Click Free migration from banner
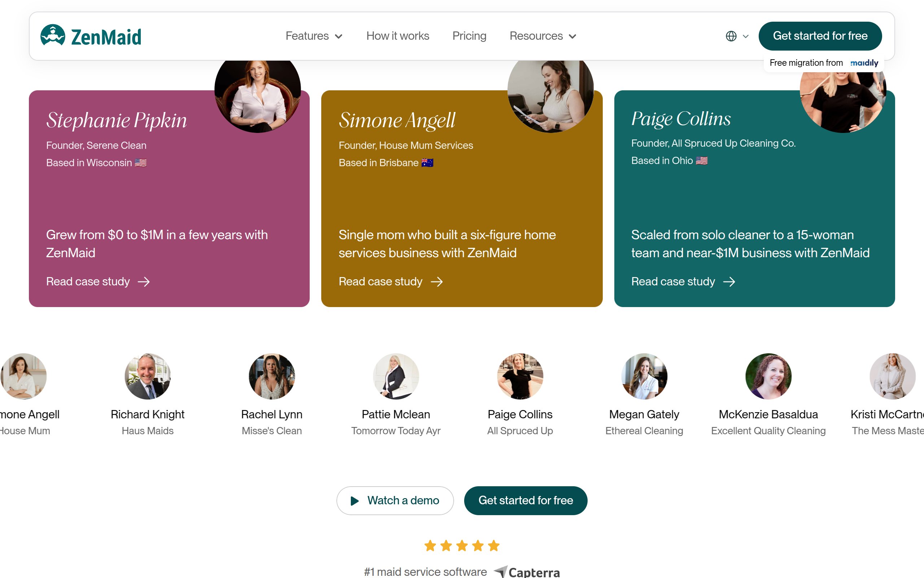The width and height of the screenshot is (924, 578). [x=824, y=63]
